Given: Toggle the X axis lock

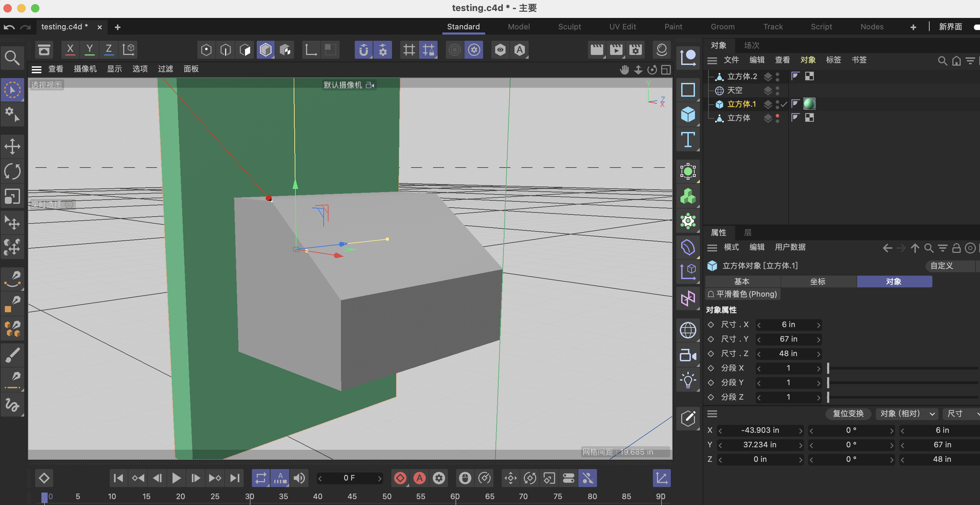Looking at the screenshot, I should (70, 49).
